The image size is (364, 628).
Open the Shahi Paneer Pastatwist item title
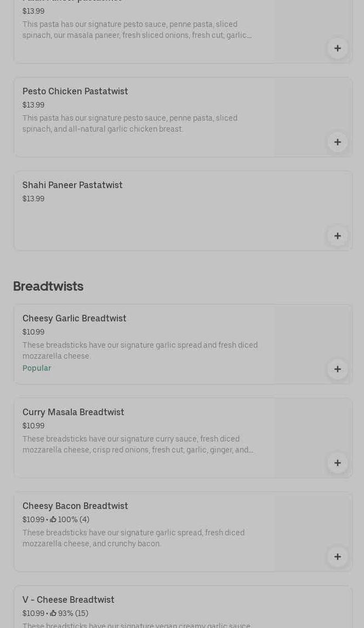[72, 185]
